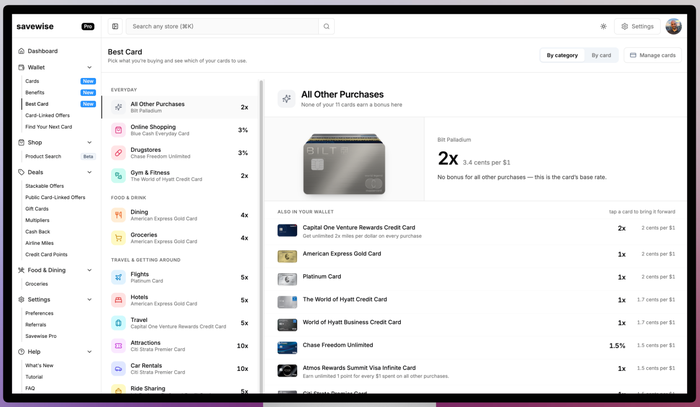Viewport: 700px width, 407px height.
Task: Click the Atmos Rewards Summit card thumbnail
Action: point(287,370)
